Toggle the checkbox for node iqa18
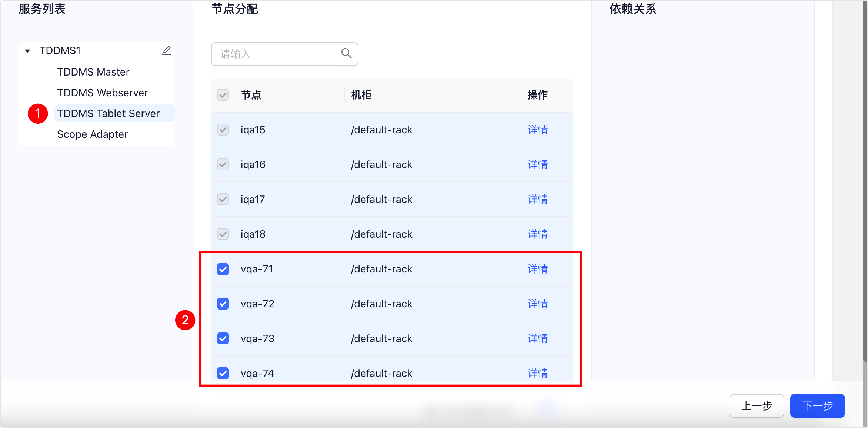The image size is (868, 428). pos(223,234)
